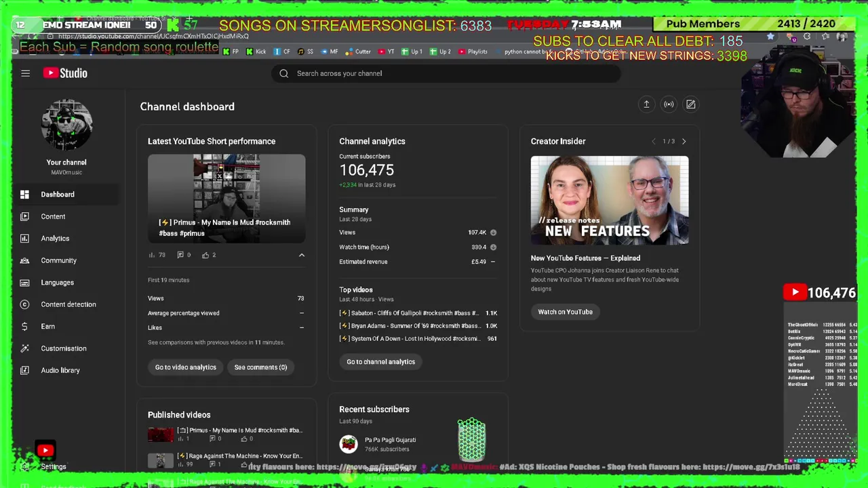Click the browser address bar URL
The width and height of the screenshot is (868, 488).
pos(153,36)
